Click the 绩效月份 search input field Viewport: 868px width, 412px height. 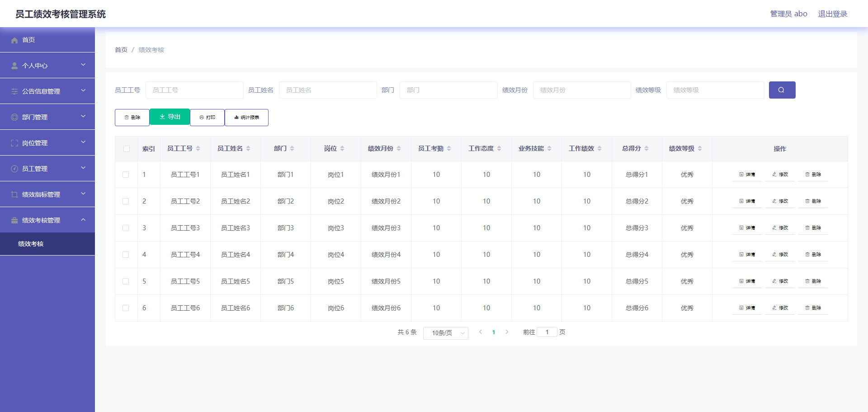(x=582, y=90)
